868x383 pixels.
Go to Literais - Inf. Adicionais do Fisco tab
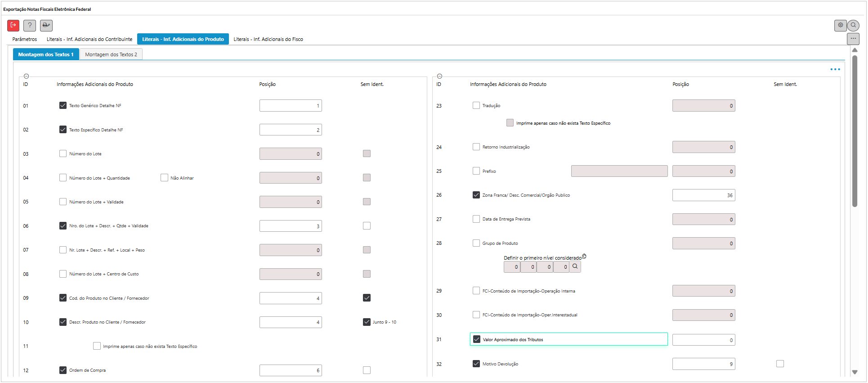pos(268,39)
